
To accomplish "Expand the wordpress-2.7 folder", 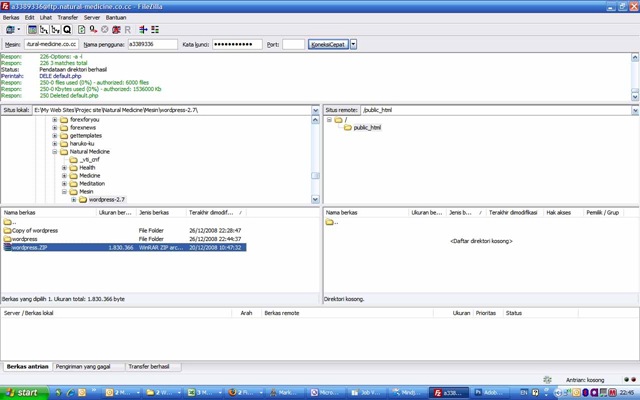I will pos(73,200).
